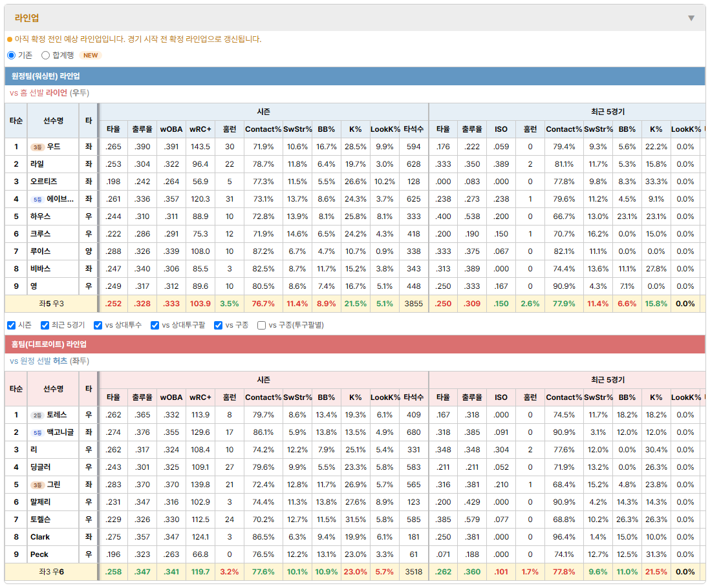The height and width of the screenshot is (588, 710).
Task: Select player 우드 in the Washington lineup
Action: click(54, 147)
